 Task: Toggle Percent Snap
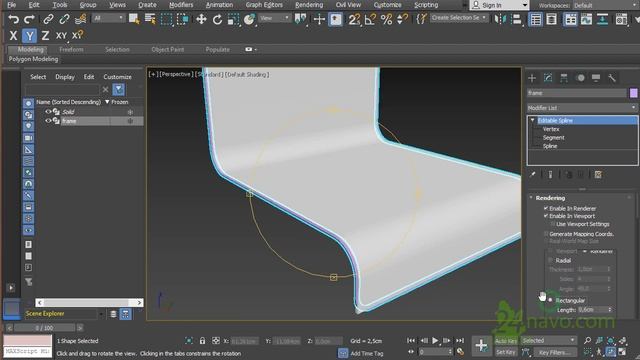pos(386,19)
